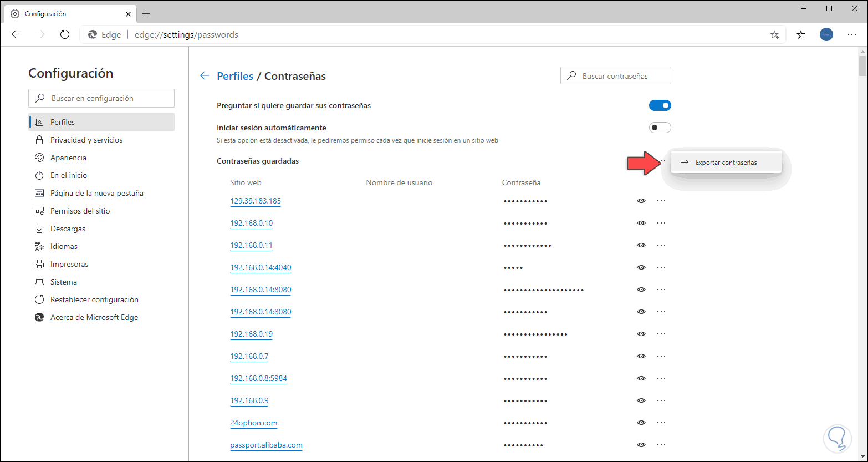Click the back arrow beside Perfiles heading
Image resolution: width=868 pixels, height=462 pixels.
coord(205,76)
